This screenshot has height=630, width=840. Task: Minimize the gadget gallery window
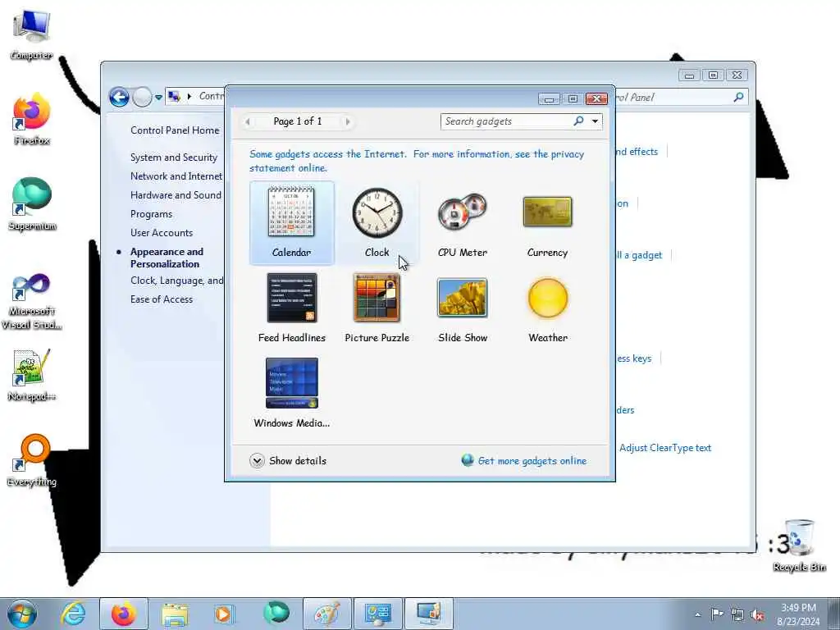[549, 98]
